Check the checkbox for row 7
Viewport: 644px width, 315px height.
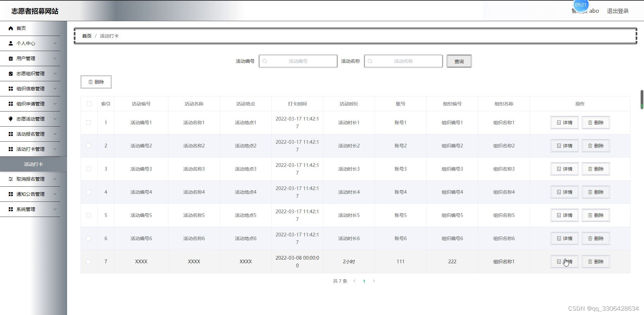pyautogui.click(x=89, y=262)
